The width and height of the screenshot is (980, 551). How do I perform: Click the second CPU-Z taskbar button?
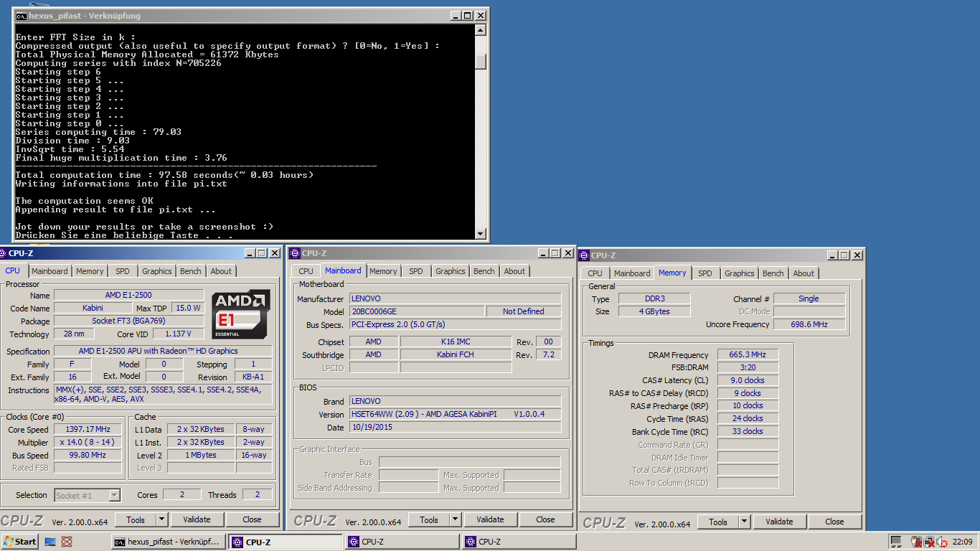(x=402, y=542)
